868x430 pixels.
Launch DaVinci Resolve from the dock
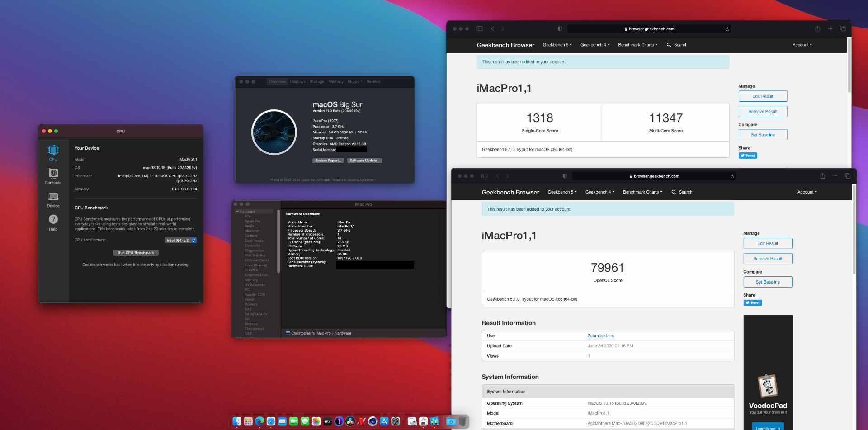(x=350, y=421)
